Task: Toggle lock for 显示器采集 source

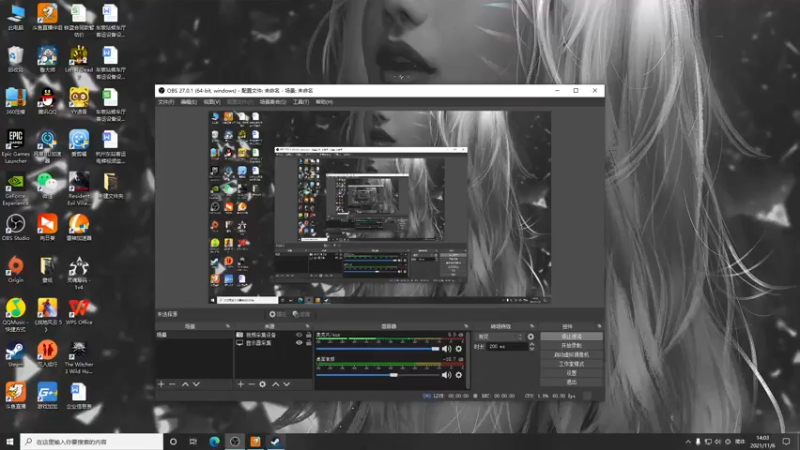Action: (x=308, y=343)
